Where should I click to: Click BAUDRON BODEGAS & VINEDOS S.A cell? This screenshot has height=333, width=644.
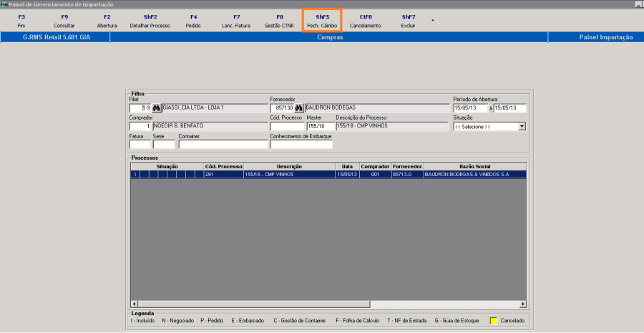pyautogui.click(x=475, y=174)
